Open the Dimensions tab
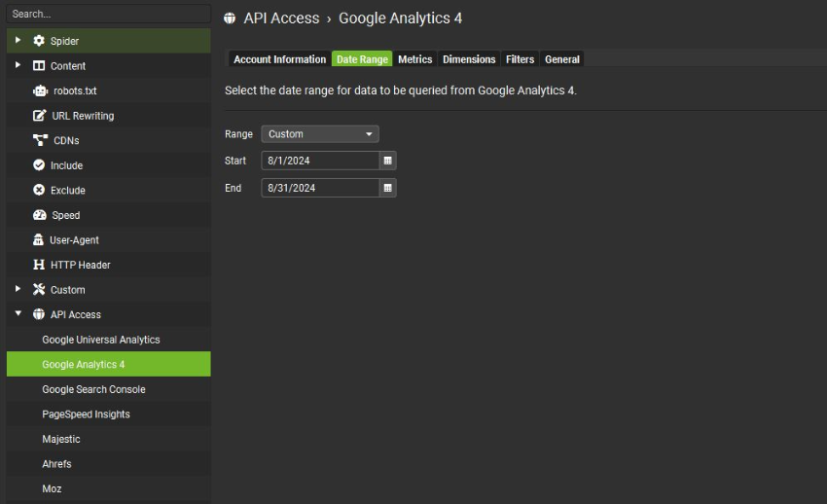827x504 pixels. pyautogui.click(x=469, y=59)
